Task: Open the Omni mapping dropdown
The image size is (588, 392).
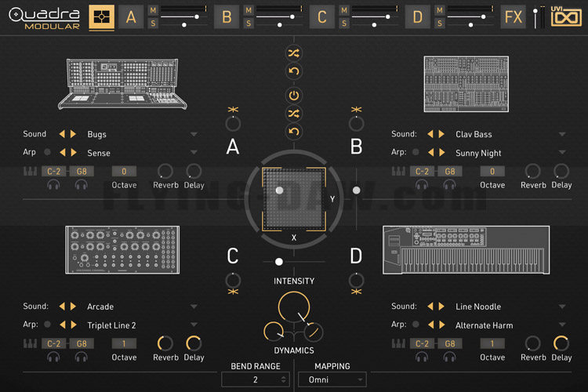Action: pos(332,379)
